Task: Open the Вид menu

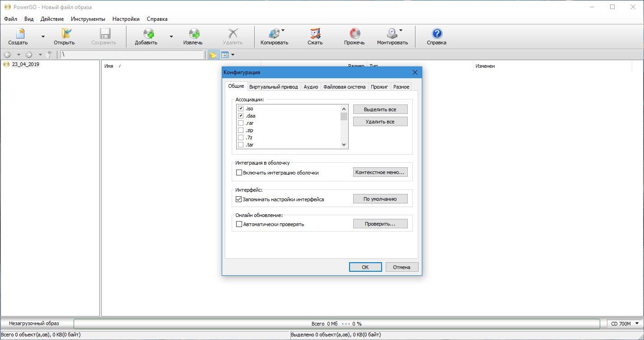Action: coord(29,19)
